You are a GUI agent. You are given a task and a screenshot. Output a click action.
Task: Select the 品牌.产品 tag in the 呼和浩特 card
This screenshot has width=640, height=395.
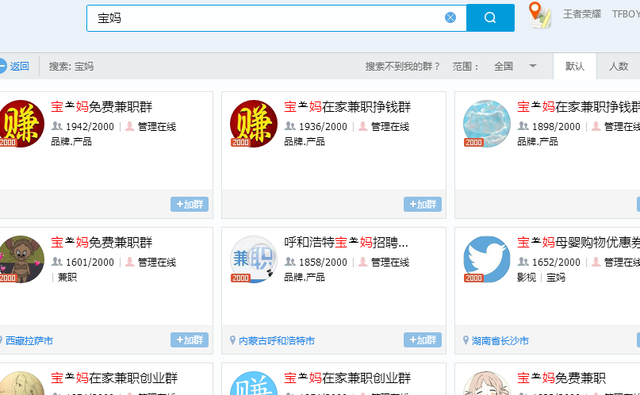tap(304, 277)
